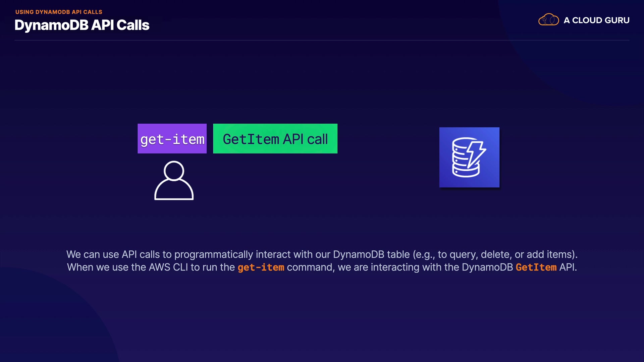Select the green GetItem API call box
644x362 pixels.
275,139
